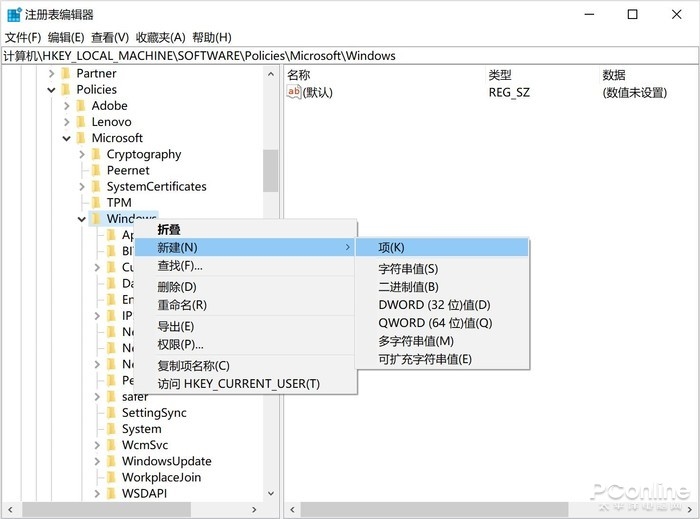Choose 复制项名称(C) in the context menu
The image size is (700, 519).
pyautogui.click(x=245, y=365)
